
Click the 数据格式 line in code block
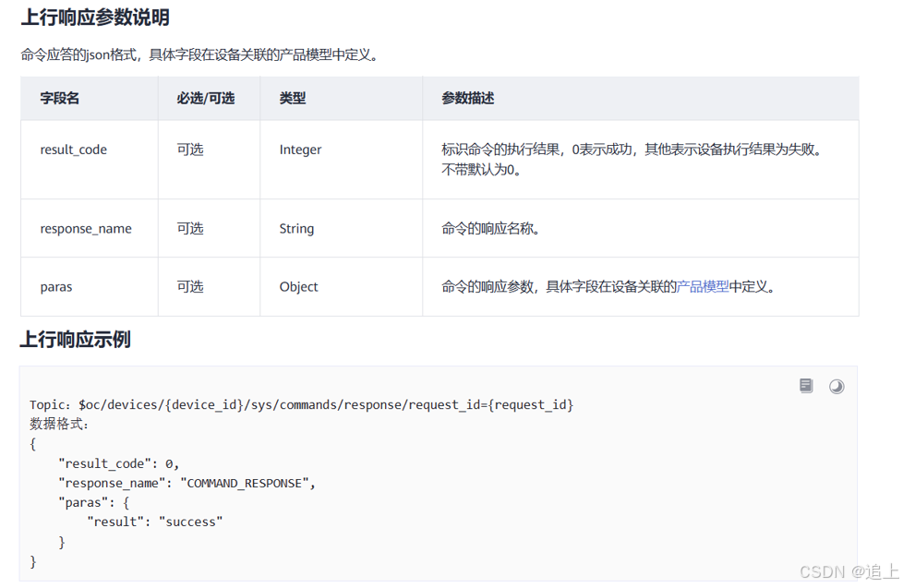pyautogui.click(x=59, y=425)
